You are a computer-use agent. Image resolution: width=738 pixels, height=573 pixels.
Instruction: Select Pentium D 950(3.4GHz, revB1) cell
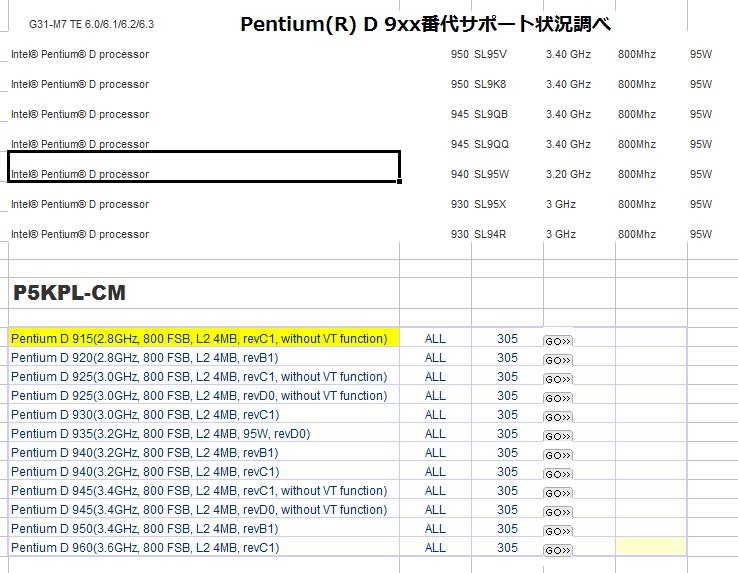[204, 528]
